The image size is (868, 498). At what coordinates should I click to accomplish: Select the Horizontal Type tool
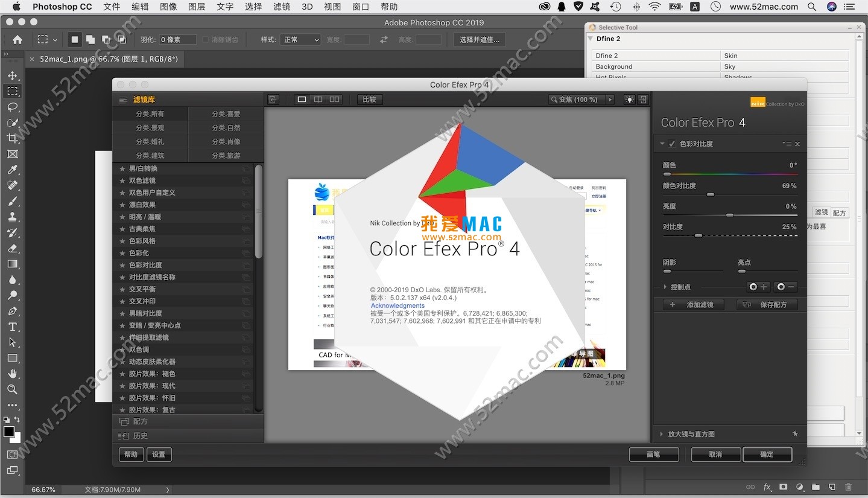tap(12, 327)
